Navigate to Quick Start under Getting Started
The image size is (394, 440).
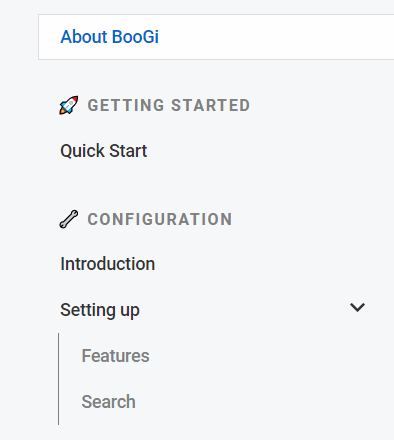(x=104, y=151)
